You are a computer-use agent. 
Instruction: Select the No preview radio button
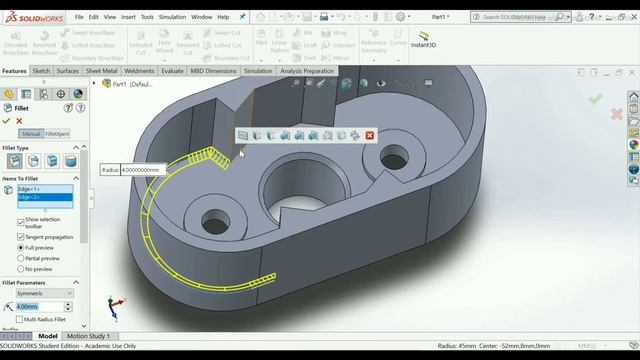pyautogui.click(x=20, y=269)
